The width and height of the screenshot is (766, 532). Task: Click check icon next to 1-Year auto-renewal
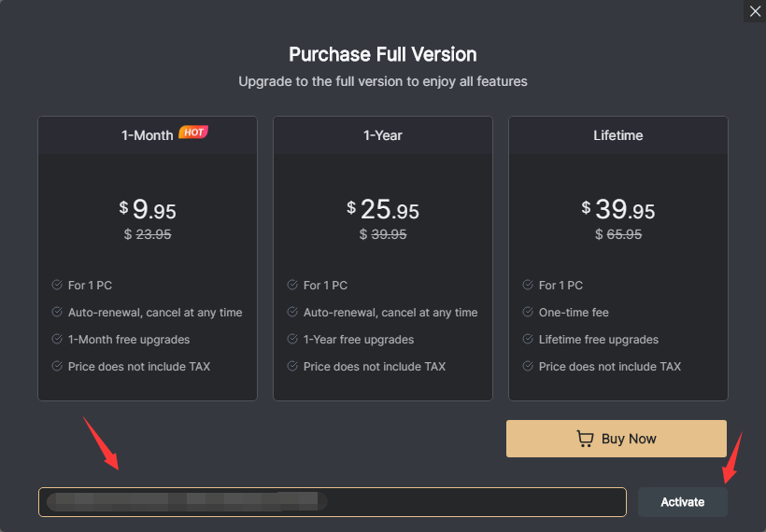292,313
